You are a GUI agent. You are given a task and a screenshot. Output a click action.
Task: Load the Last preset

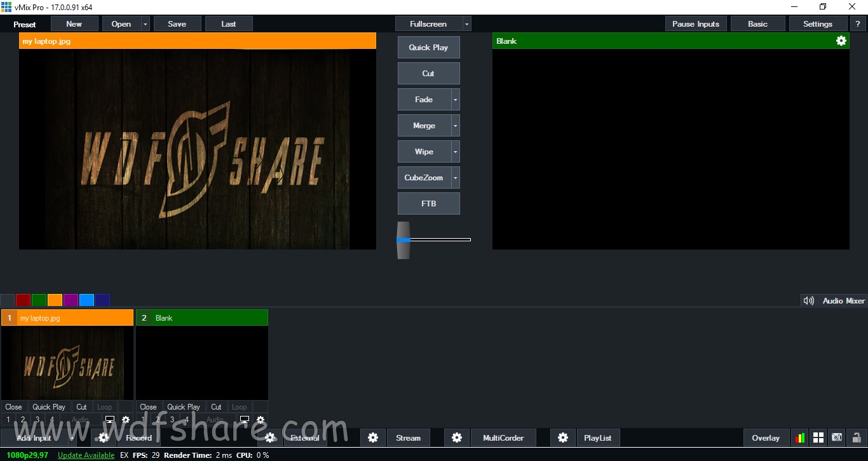click(x=229, y=23)
